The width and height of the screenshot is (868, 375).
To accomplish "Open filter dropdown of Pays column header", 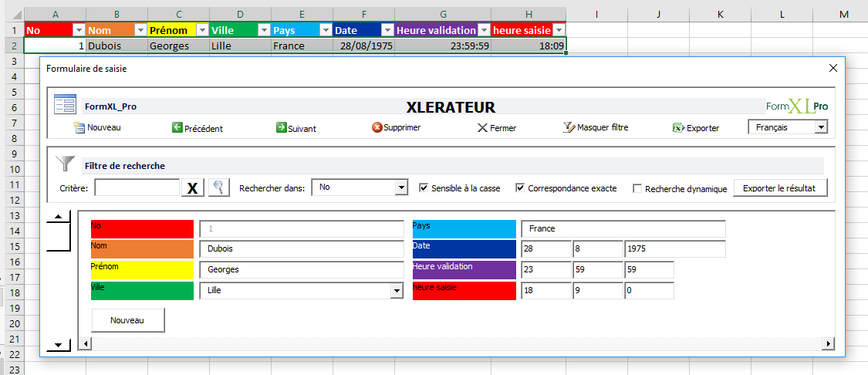I will [326, 30].
